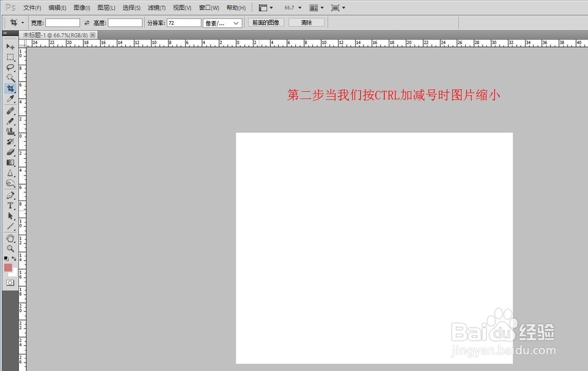The width and height of the screenshot is (588, 371).
Task: Open the 滤镜 menu
Action: pyautogui.click(x=155, y=7)
